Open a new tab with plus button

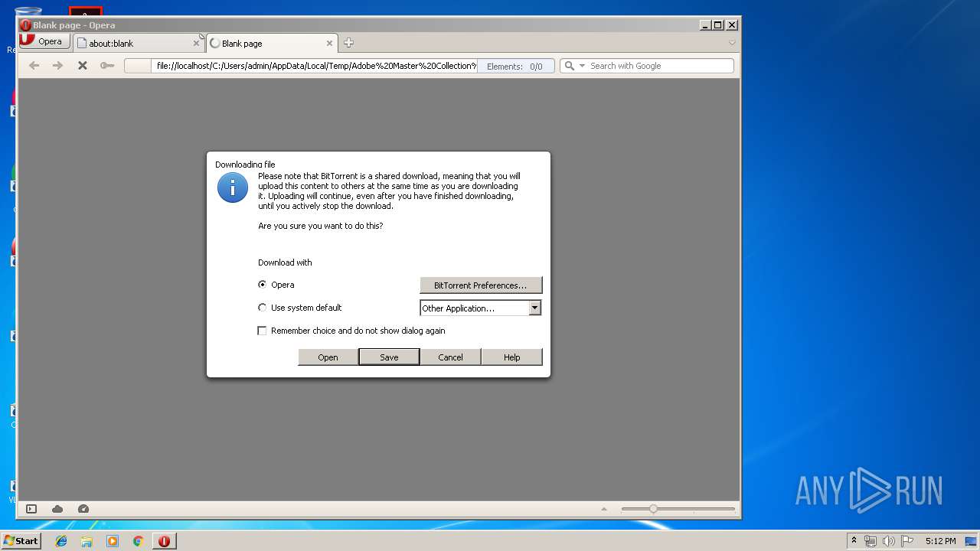348,43
